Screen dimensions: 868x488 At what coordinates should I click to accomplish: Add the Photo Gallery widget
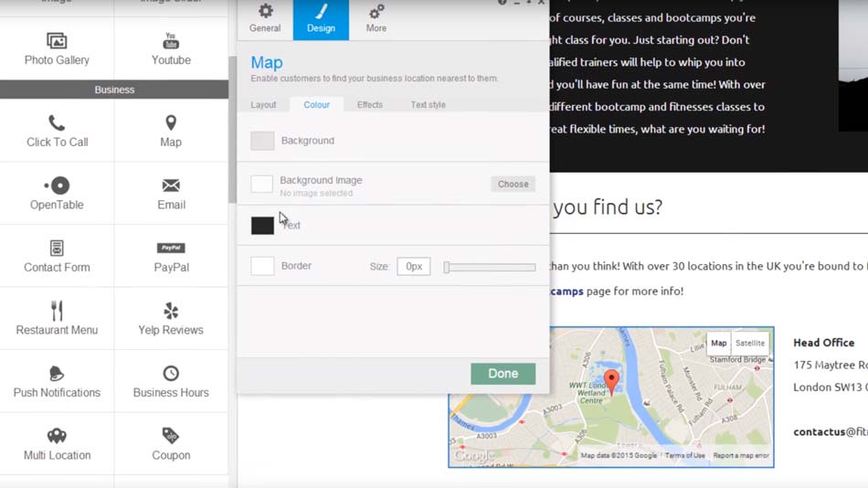pos(57,48)
